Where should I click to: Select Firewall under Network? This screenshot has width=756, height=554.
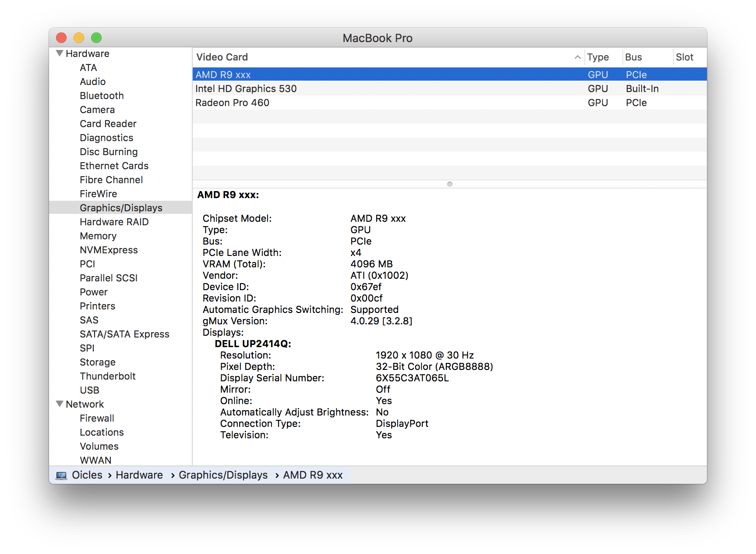click(x=97, y=418)
